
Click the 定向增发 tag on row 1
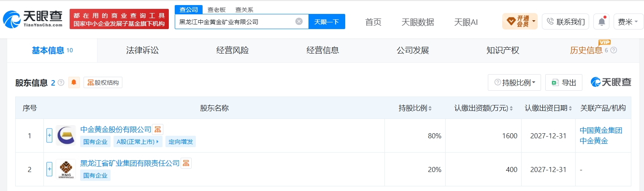point(181,142)
